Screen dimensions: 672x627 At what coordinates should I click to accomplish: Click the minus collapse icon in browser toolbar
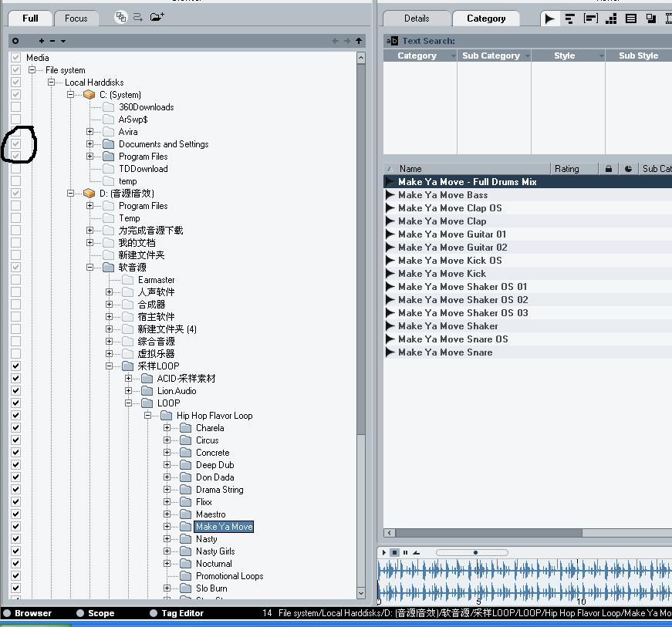pyautogui.click(x=52, y=41)
